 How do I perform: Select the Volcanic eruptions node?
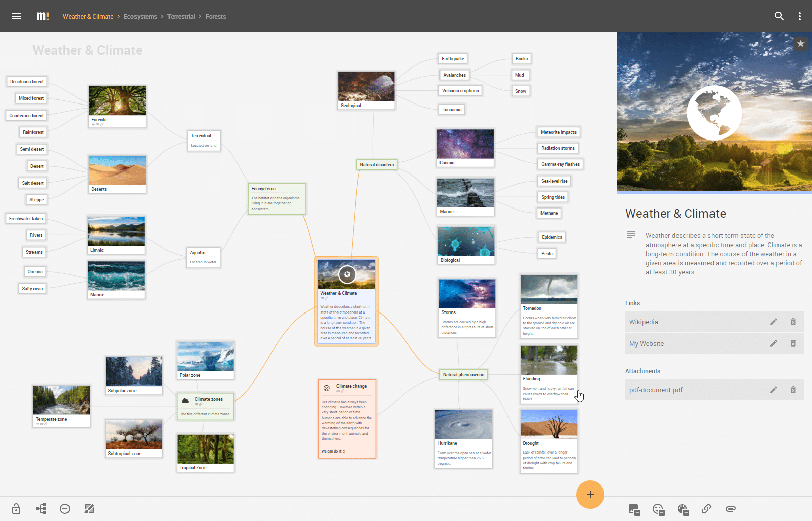[460, 91]
